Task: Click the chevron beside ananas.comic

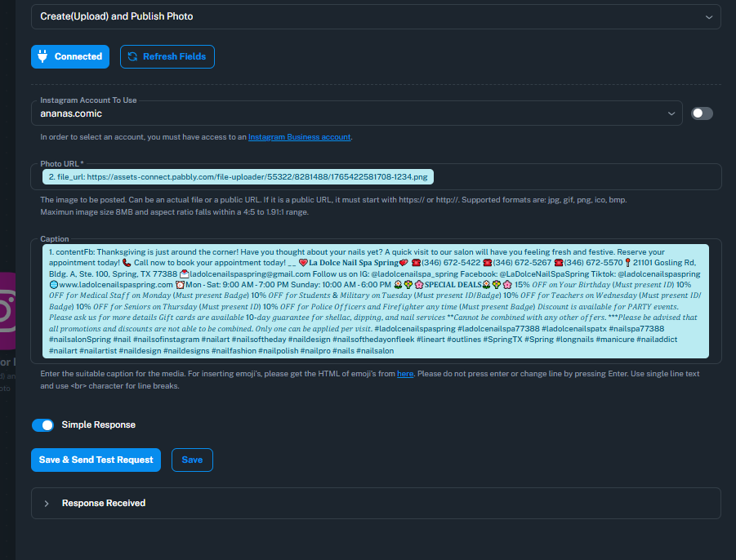Action: pos(671,113)
